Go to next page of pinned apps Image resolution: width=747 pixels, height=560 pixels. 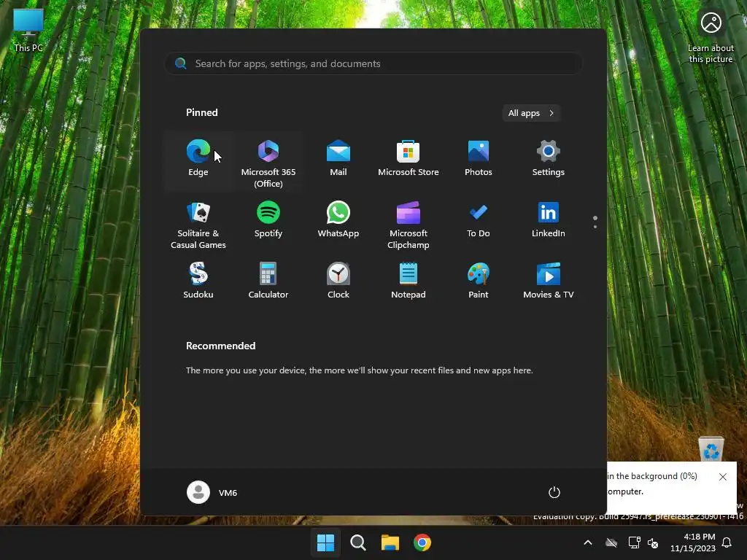(595, 227)
